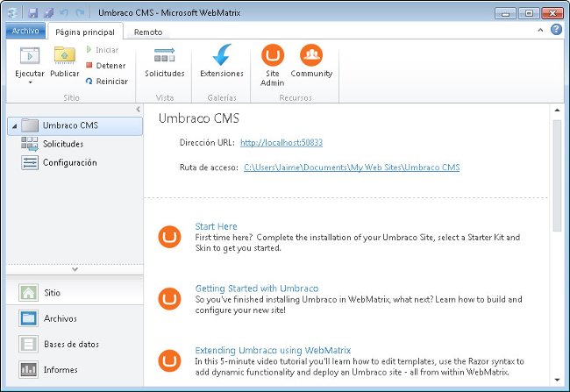
Task: Click the Bases de datos icon
Action: click(28, 344)
